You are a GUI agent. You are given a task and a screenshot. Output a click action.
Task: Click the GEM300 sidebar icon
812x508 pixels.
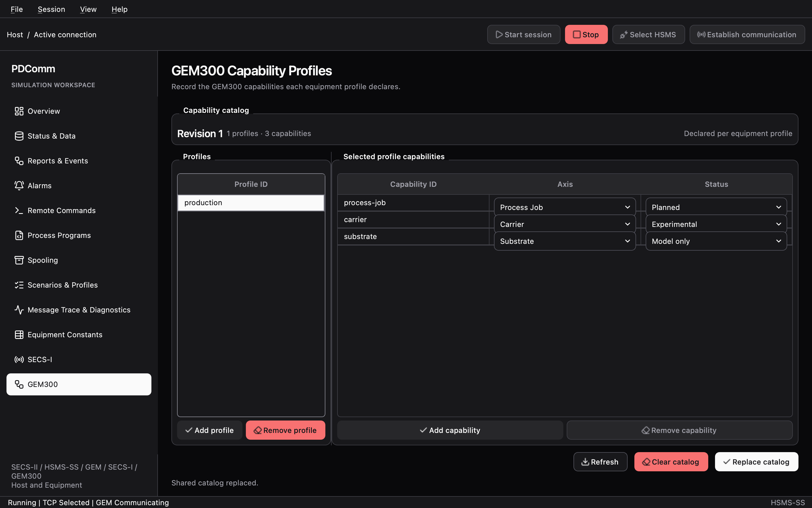(x=19, y=385)
